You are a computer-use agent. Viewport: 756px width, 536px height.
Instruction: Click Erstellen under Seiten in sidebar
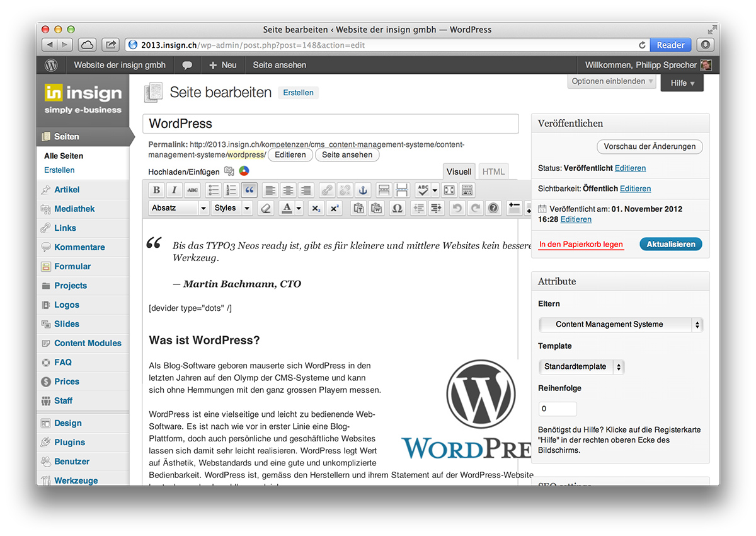click(x=59, y=170)
